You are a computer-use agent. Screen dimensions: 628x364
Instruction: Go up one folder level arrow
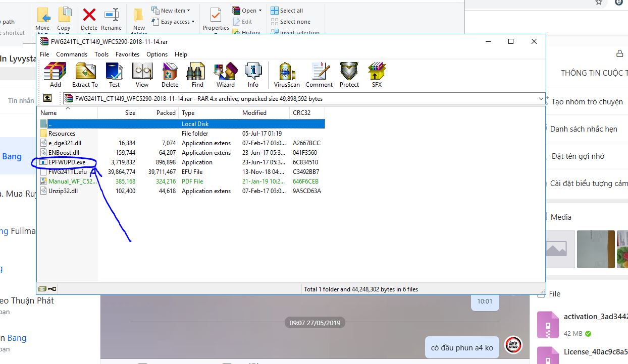pos(47,98)
